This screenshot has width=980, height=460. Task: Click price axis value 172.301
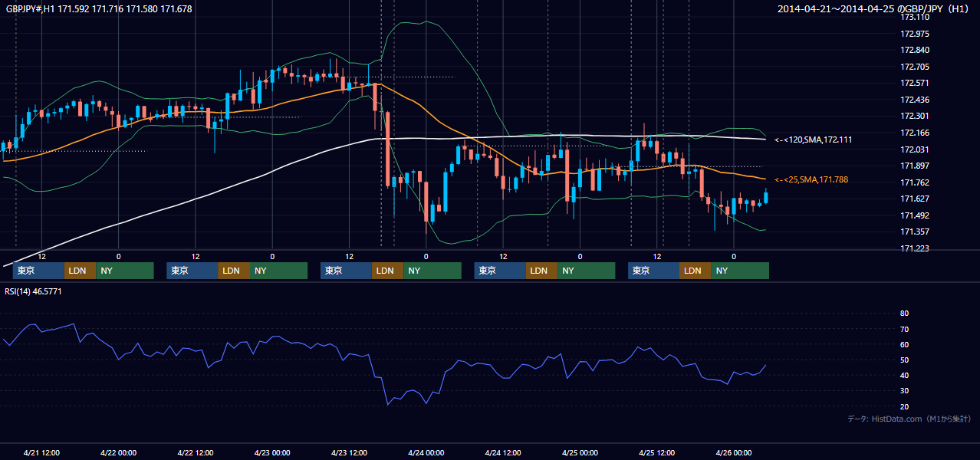[x=915, y=117]
